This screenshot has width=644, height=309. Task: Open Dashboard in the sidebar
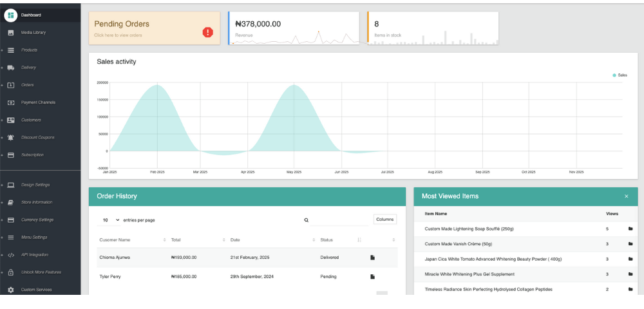pyautogui.click(x=31, y=15)
